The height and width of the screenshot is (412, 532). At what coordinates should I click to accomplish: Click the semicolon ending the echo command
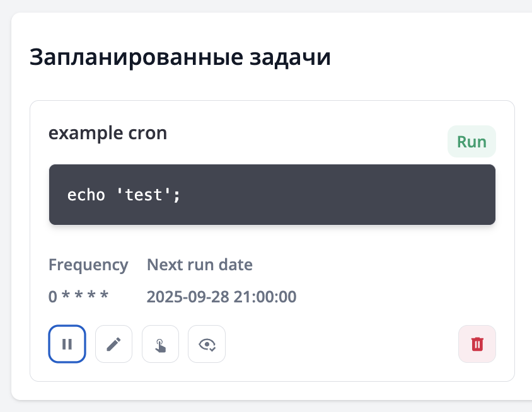point(177,195)
